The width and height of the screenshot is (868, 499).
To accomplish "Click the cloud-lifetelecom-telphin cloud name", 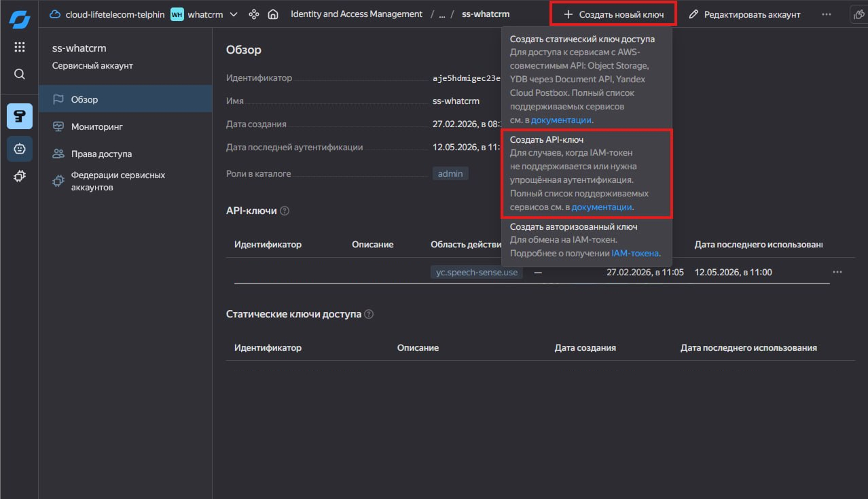I will (x=115, y=14).
